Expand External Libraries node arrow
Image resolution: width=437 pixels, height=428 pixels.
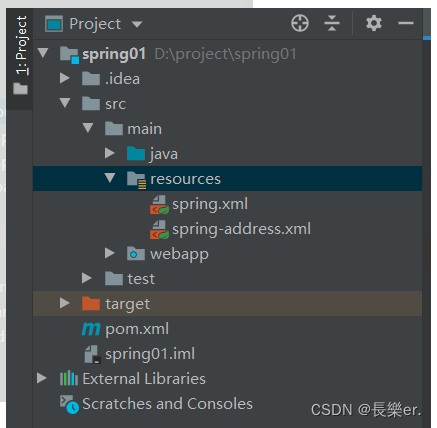[x=42, y=378]
